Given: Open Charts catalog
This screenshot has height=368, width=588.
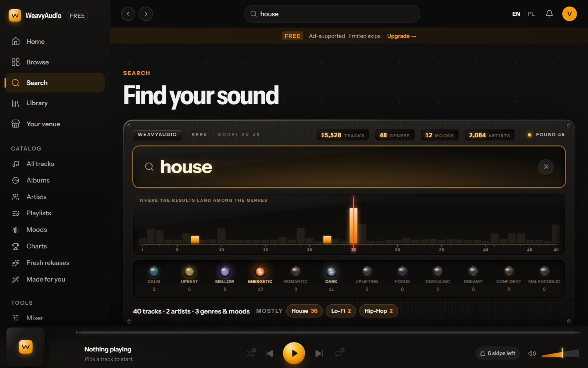Looking at the screenshot, I should (x=55, y=246).
